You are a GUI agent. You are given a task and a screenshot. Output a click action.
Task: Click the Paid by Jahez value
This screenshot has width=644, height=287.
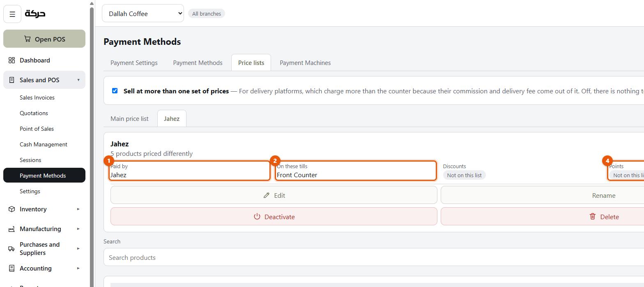(x=118, y=175)
